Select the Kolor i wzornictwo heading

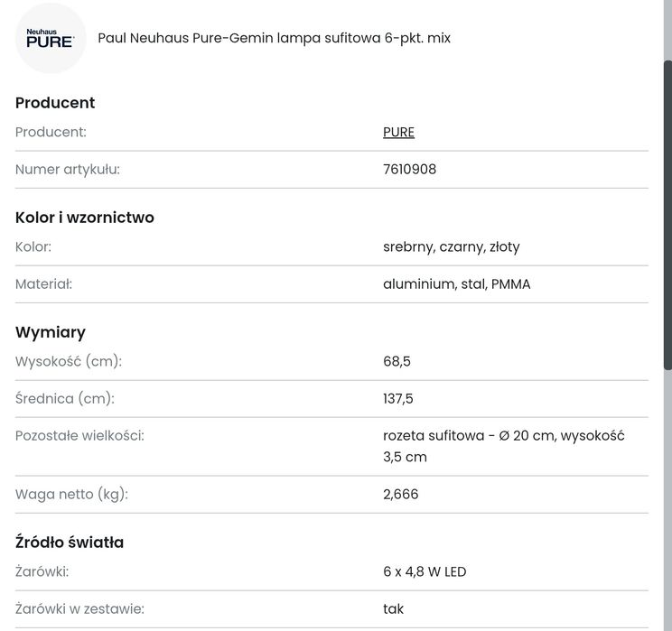(85, 218)
